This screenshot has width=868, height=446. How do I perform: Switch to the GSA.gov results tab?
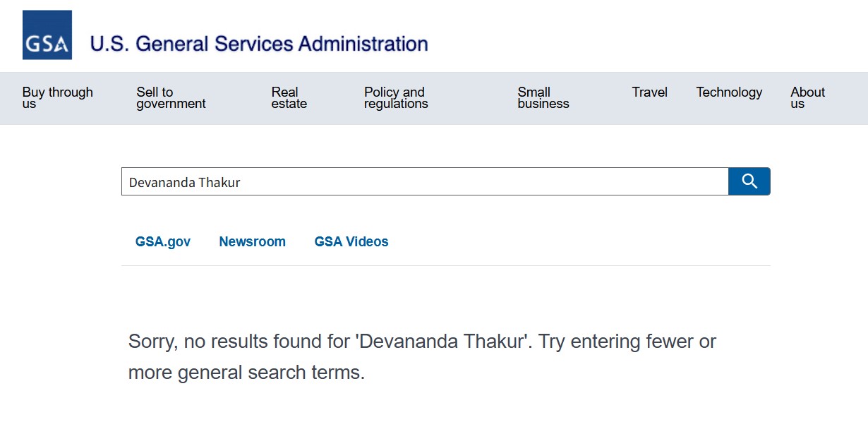coord(163,241)
